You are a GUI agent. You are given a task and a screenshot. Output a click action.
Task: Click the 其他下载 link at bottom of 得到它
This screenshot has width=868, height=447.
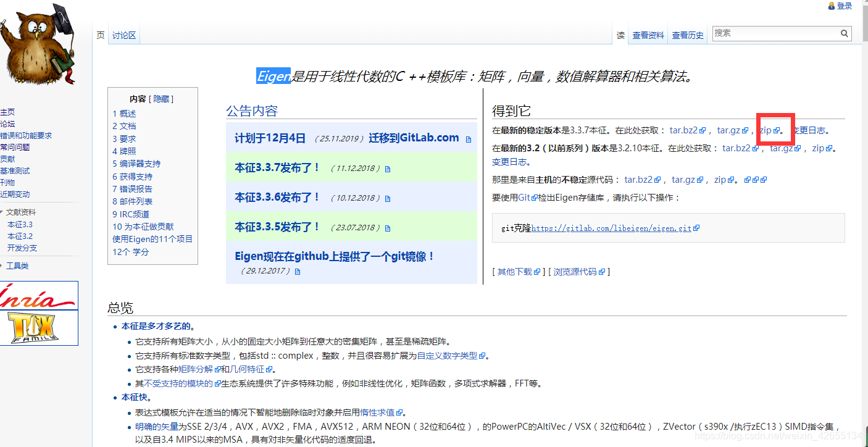coord(514,271)
